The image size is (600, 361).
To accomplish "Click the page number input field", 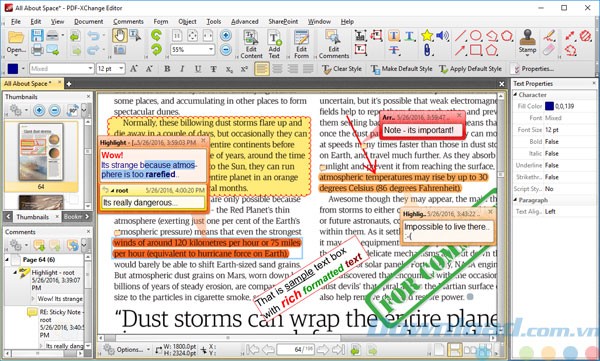I will [x=296, y=350].
